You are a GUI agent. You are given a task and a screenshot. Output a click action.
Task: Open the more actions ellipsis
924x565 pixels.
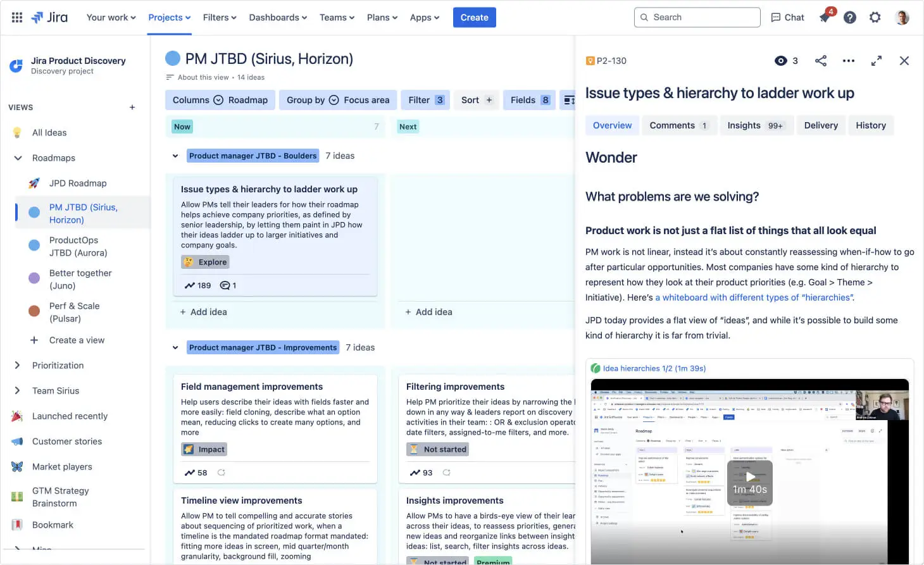click(x=849, y=61)
